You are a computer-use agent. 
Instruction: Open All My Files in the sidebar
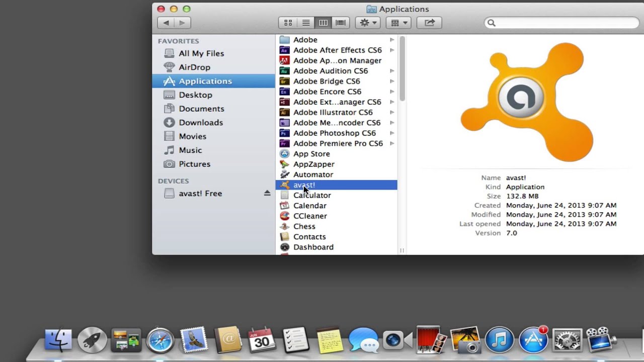[214, 53]
